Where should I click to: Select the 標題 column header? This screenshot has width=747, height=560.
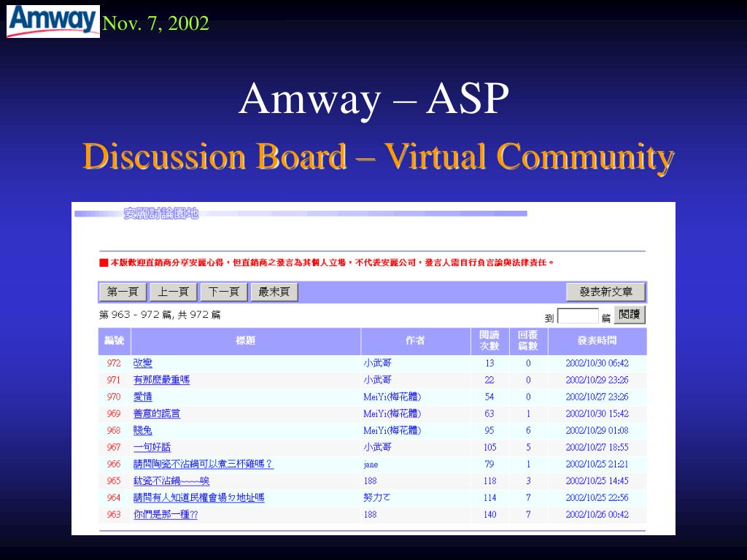(x=245, y=341)
